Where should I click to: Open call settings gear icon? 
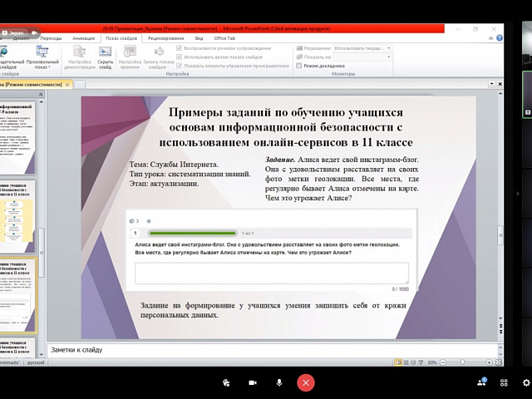coord(526,382)
